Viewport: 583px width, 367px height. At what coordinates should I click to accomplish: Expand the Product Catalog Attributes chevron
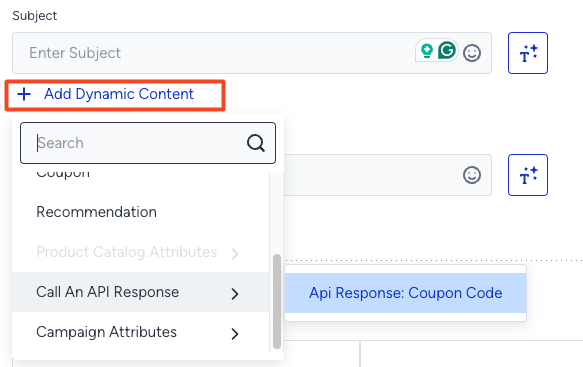tap(235, 254)
